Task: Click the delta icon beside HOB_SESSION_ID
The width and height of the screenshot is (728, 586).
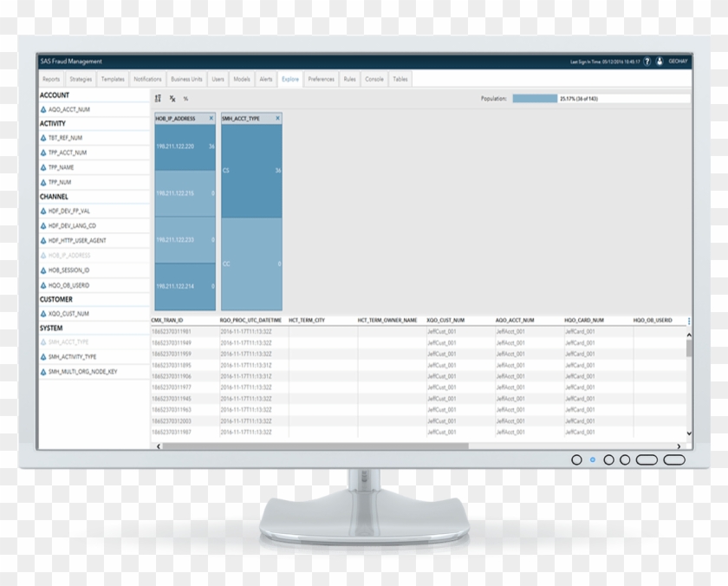Action: coord(42,270)
